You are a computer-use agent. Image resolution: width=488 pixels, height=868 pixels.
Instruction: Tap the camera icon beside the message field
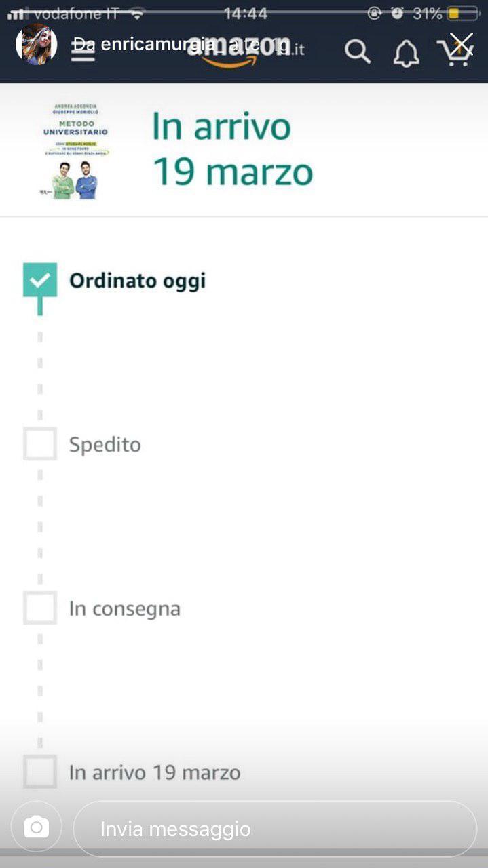[x=36, y=827]
